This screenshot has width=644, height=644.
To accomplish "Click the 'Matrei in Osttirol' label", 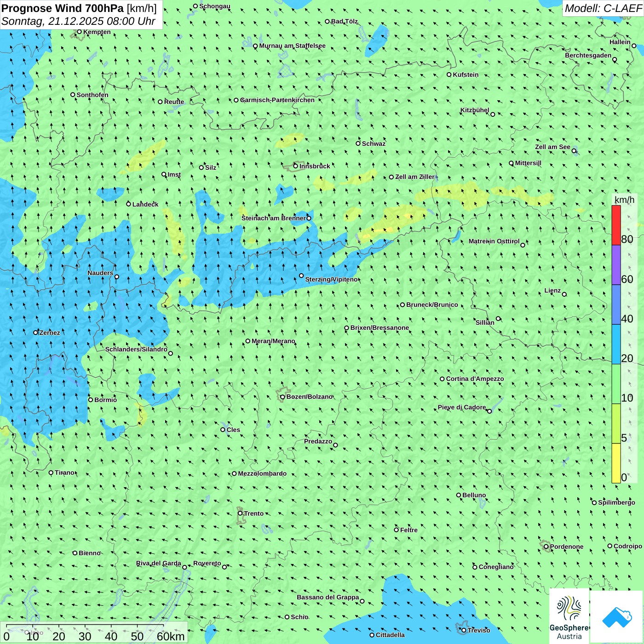I will click(x=494, y=241).
